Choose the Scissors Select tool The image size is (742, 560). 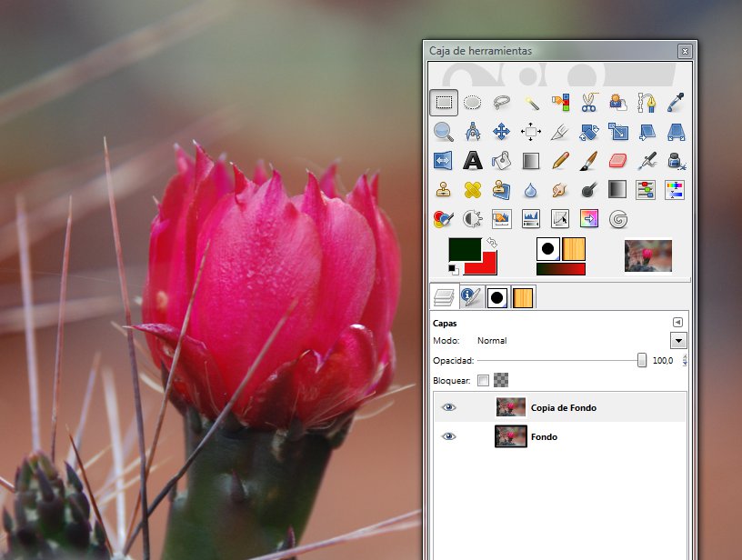pos(588,103)
